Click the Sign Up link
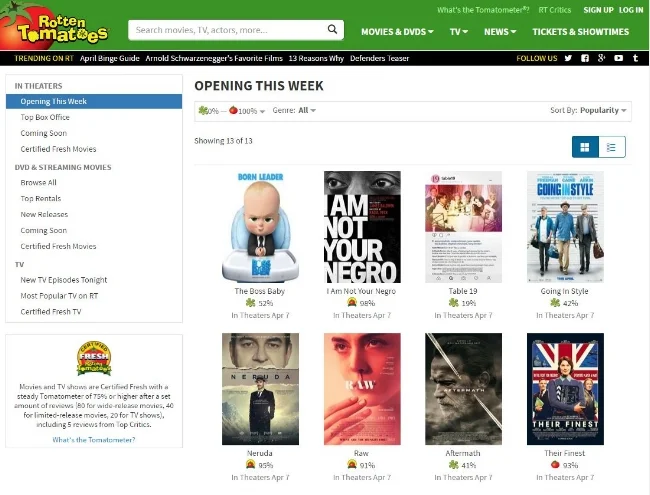The width and height of the screenshot is (650, 495). pos(598,10)
